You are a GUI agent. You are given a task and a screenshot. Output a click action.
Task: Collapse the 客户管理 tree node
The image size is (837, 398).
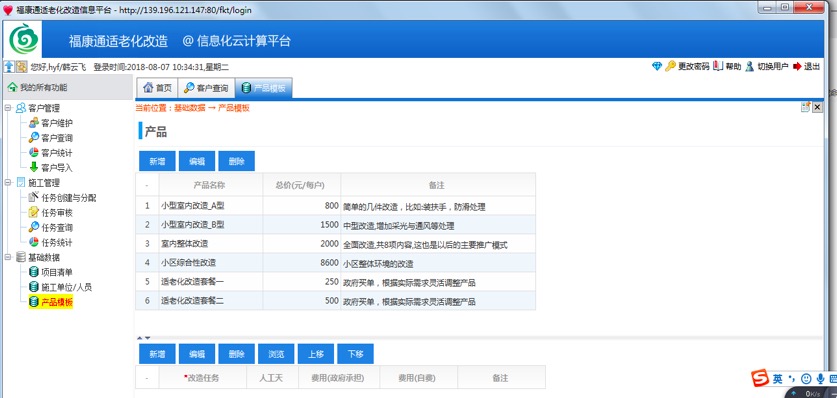coord(7,108)
